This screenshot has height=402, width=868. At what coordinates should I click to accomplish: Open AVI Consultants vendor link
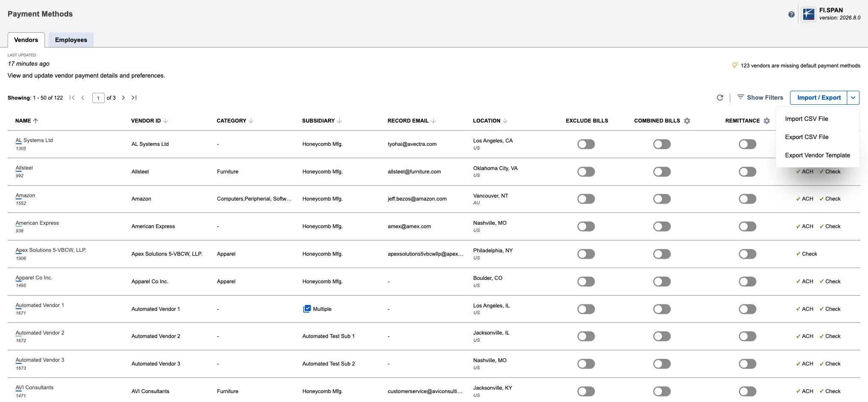[x=35, y=388]
